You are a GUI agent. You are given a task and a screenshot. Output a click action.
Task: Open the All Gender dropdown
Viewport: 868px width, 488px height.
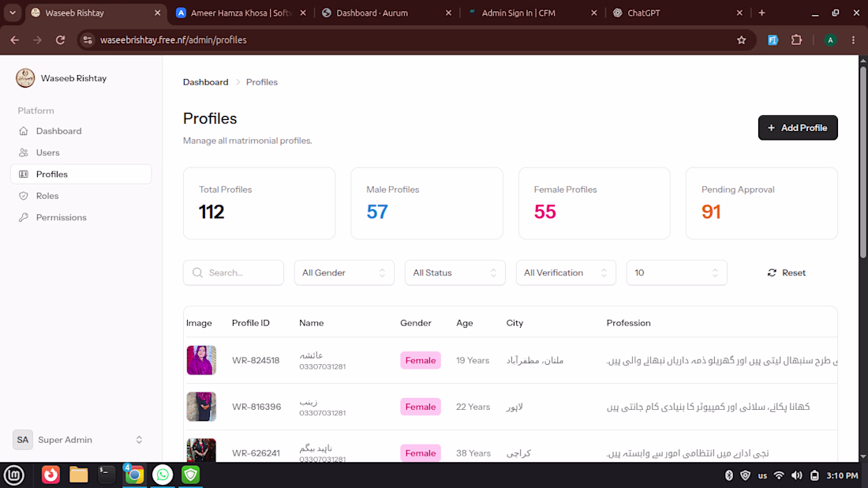point(344,272)
